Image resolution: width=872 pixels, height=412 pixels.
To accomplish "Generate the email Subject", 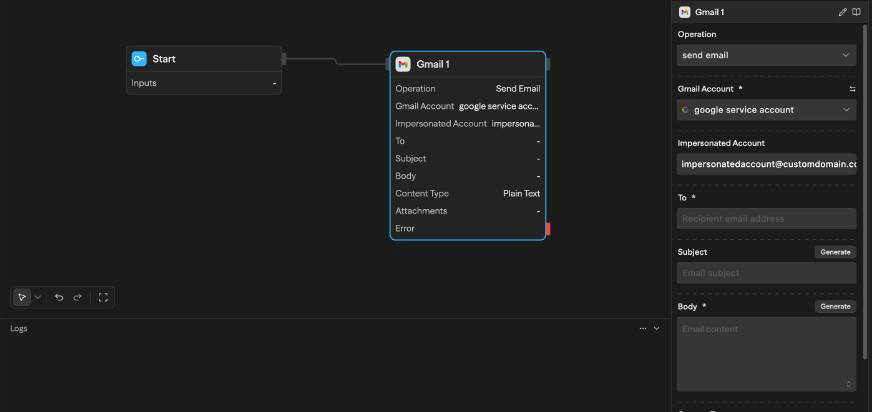I will point(835,252).
